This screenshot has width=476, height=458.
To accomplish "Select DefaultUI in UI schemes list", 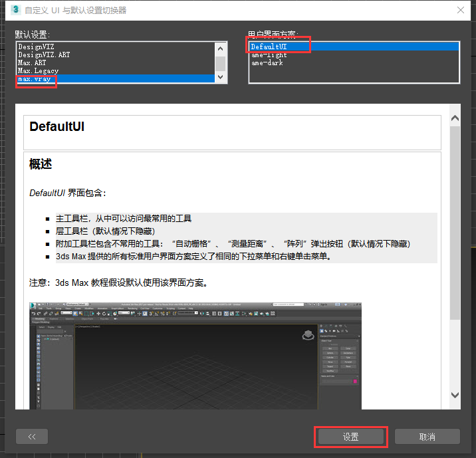I will [354, 47].
